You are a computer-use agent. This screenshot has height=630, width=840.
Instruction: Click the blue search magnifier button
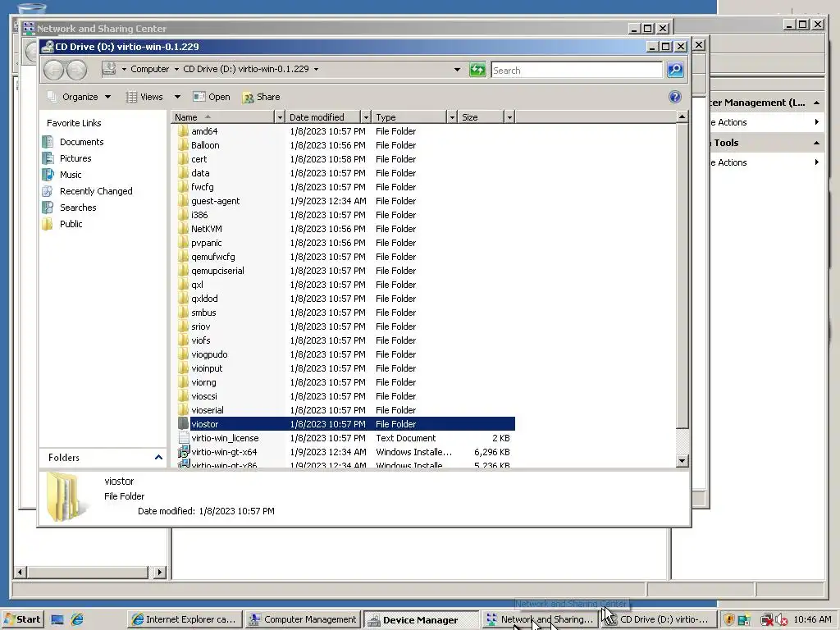coord(675,70)
